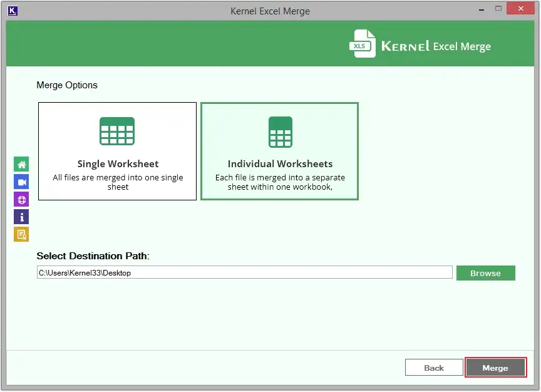Click the XLS file logo in header
The width and height of the screenshot is (541, 392).
point(363,44)
